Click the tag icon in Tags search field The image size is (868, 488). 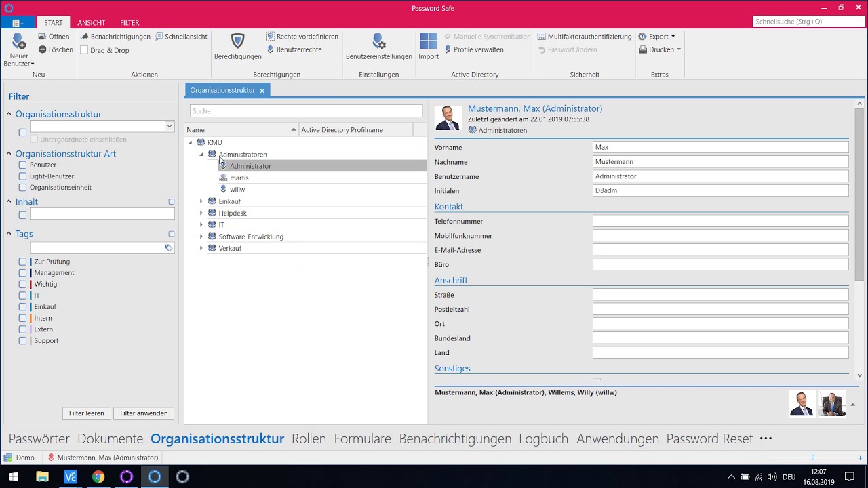pos(169,248)
